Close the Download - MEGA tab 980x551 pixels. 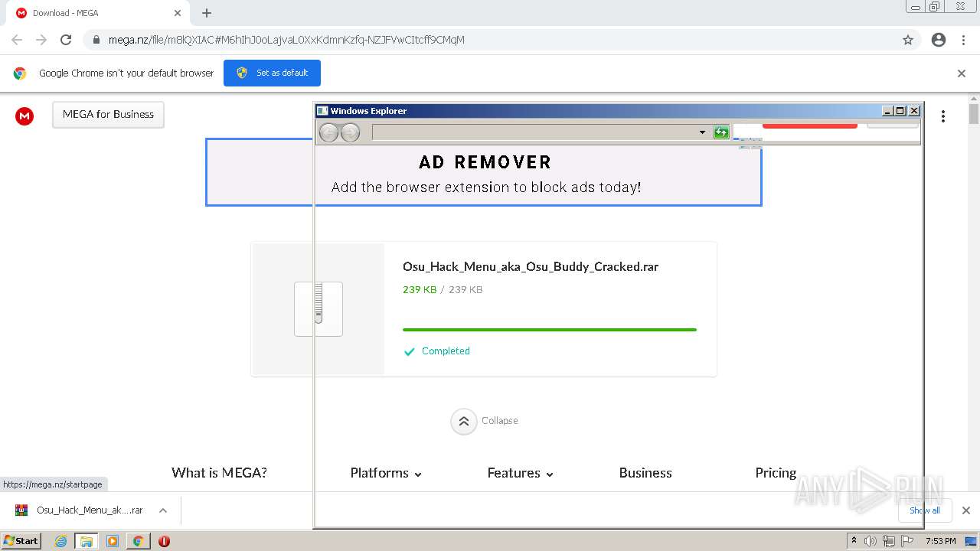pyautogui.click(x=178, y=13)
